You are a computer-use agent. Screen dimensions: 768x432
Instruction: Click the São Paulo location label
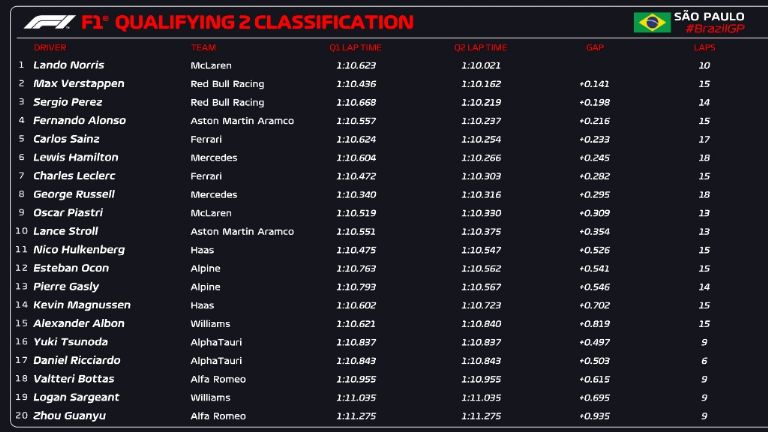[709, 16]
